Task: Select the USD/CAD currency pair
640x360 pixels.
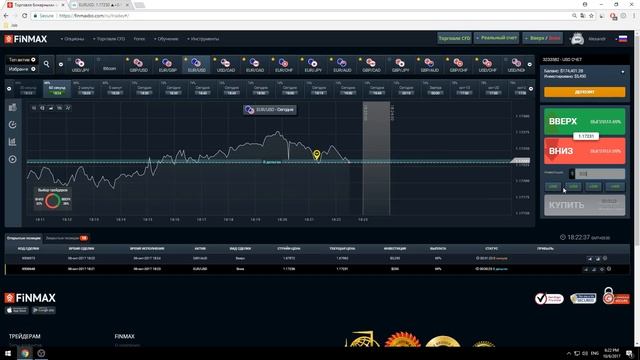Action: point(225,65)
